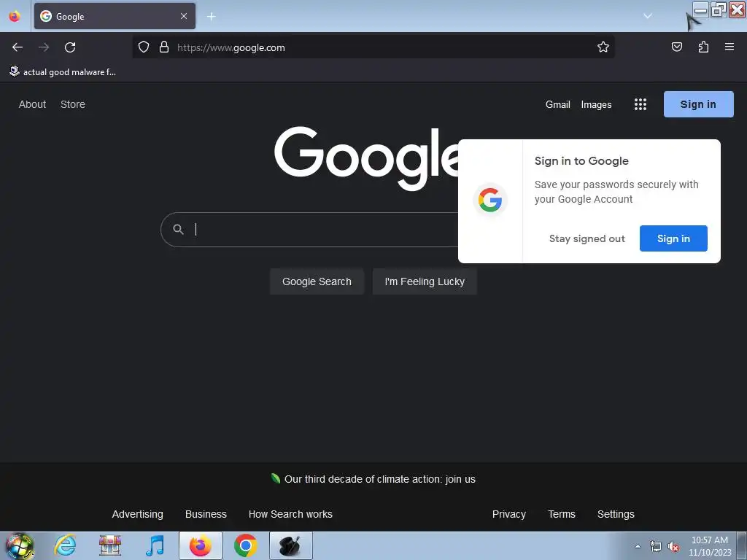Open the 'actual good malware f...' bookmark
Image resolution: width=747 pixels, height=560 pixels.
point(63,72)
